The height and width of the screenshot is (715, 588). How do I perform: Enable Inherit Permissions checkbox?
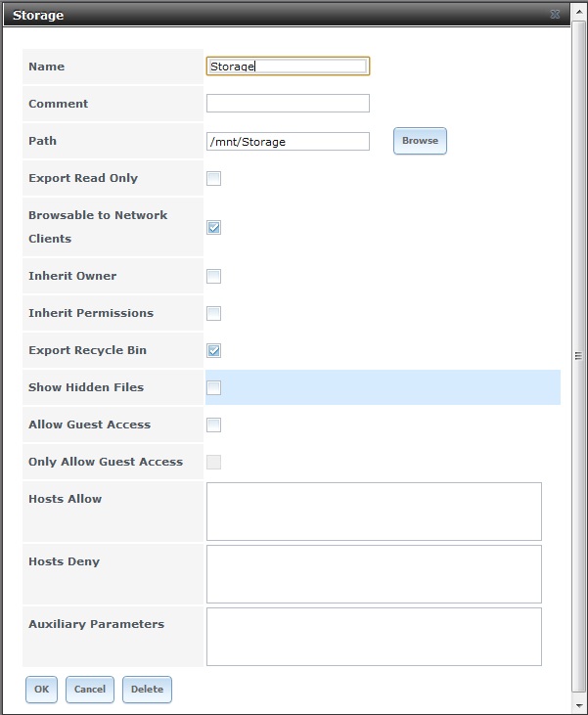tap(213, 313)
